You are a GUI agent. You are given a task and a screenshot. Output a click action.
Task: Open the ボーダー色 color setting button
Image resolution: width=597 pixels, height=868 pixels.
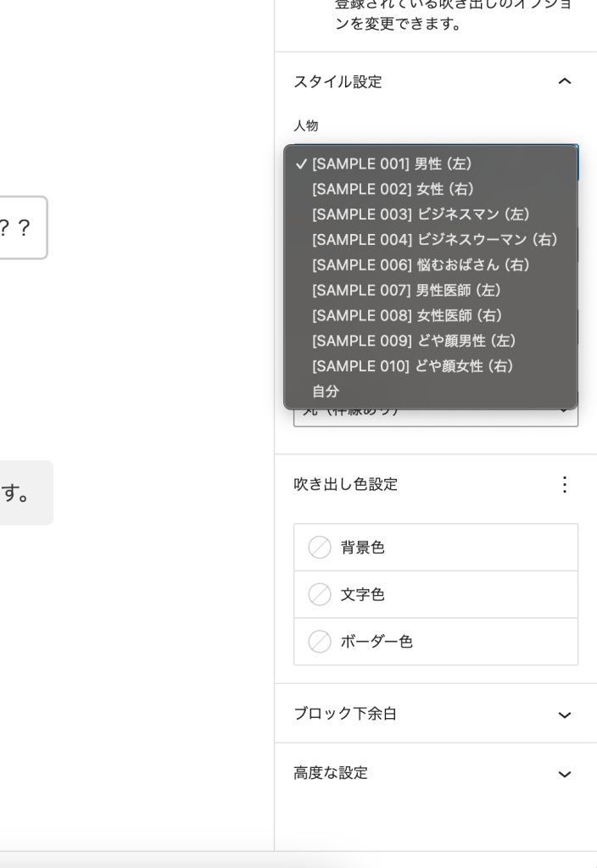436,642
